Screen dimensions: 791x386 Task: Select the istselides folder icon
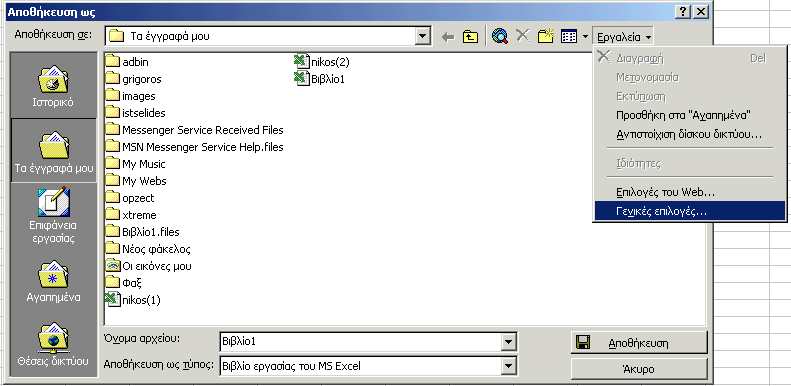click(112, 113)
